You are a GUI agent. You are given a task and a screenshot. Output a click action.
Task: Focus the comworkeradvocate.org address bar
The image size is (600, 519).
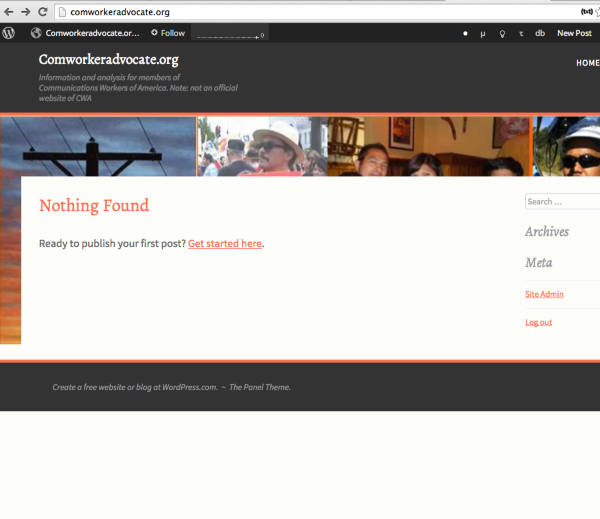(x=321, y=12)
